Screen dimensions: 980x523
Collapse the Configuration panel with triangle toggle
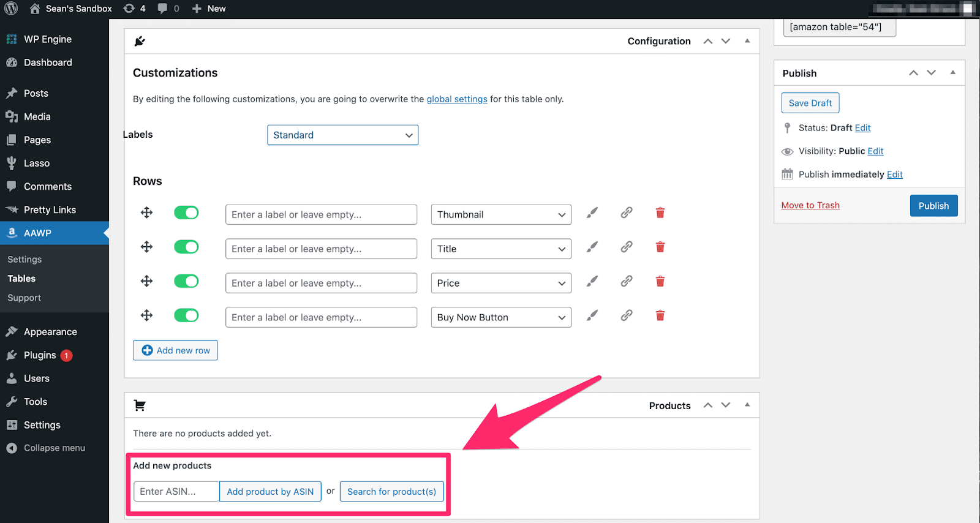click(747, 41)
